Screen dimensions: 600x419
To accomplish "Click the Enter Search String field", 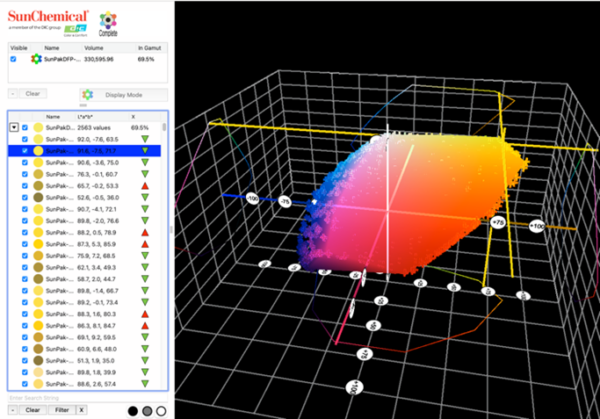I will [x=60, y=398].
